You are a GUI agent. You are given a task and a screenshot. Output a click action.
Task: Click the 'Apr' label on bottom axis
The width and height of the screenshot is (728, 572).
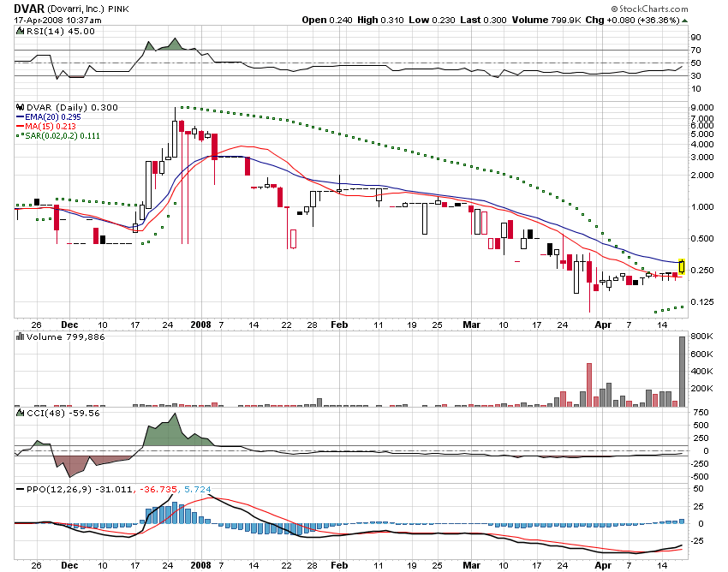603,565
